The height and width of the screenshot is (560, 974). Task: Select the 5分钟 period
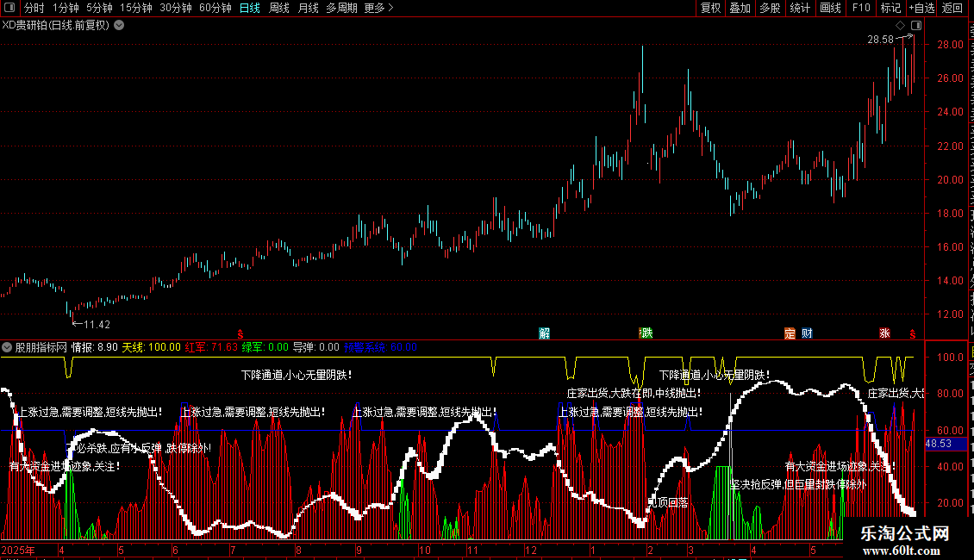(x=99, y=8)
